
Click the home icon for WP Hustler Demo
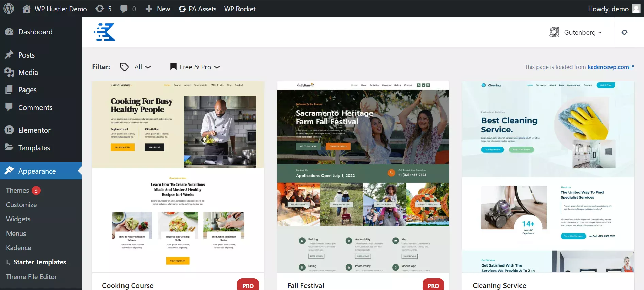[x=27, y=9]
